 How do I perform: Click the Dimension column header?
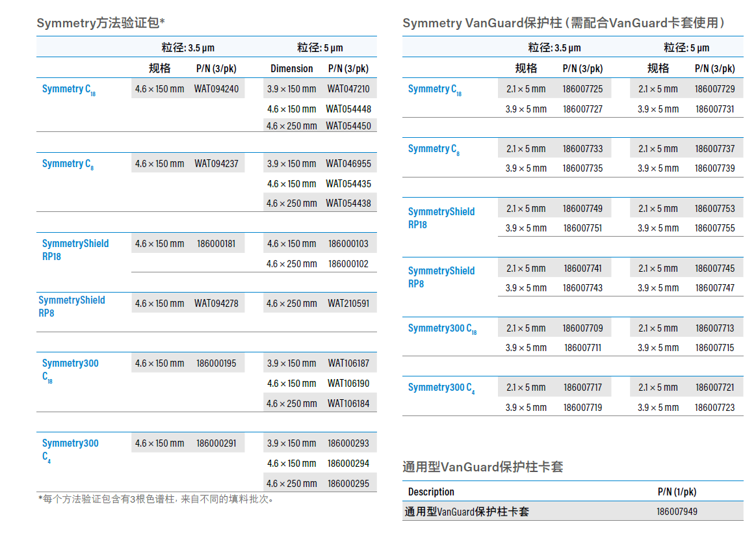[291, 68]
